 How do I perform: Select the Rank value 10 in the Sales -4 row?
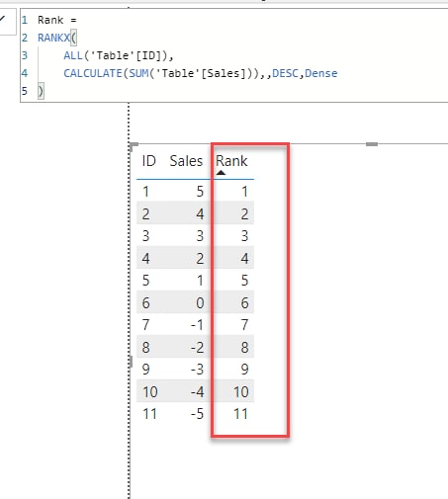[240, 392]
